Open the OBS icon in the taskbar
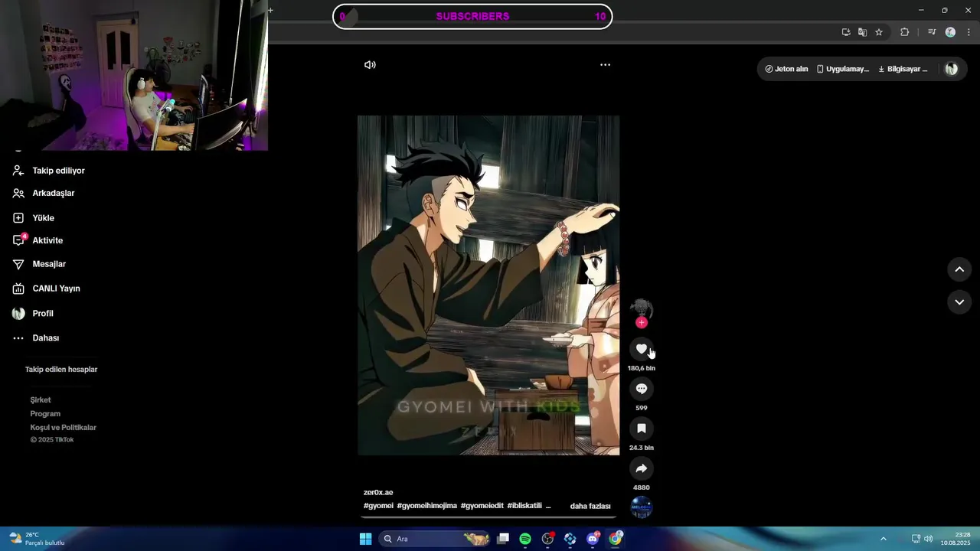The height and width of the screenshot is (551, 980). click(547, 539)
